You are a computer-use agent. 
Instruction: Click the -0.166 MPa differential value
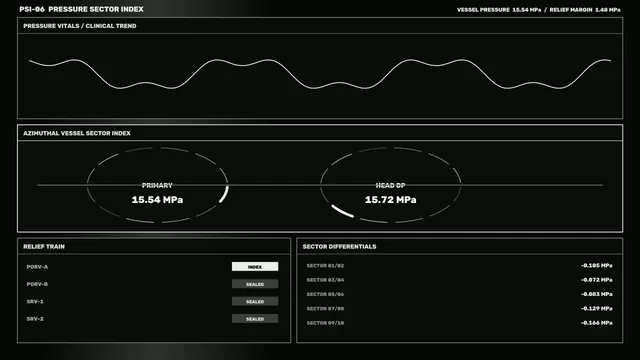coord(597,323)
